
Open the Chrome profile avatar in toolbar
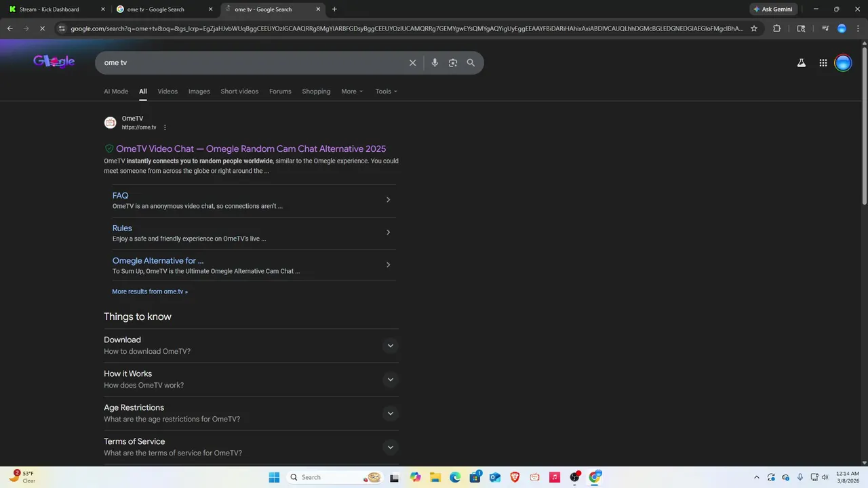[842, 28]
